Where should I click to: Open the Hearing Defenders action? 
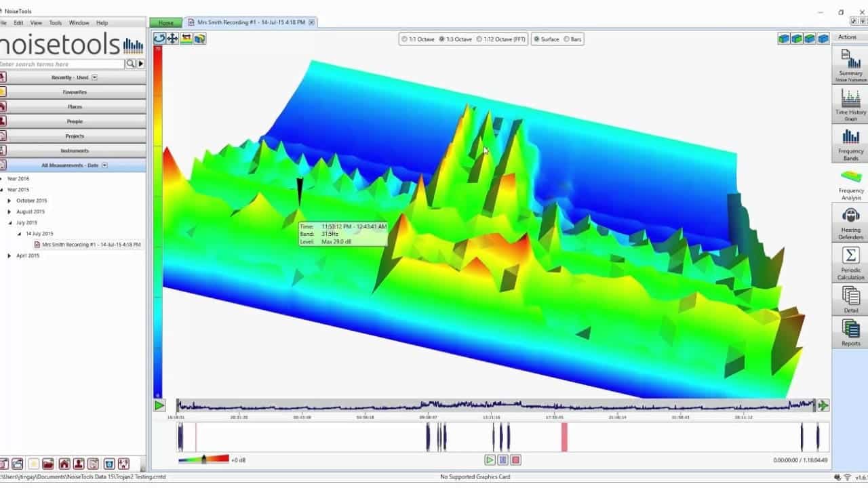[850, 223]
